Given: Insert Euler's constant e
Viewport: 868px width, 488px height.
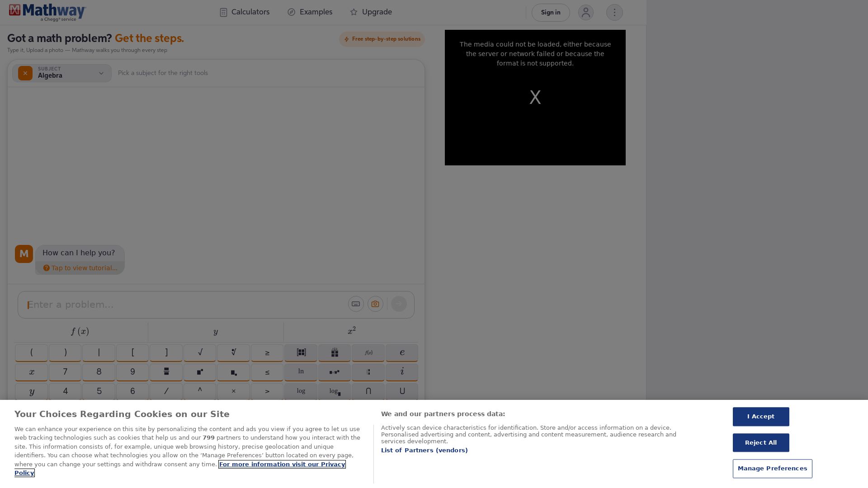Looking at the screenshot, I should pos(402,352).
